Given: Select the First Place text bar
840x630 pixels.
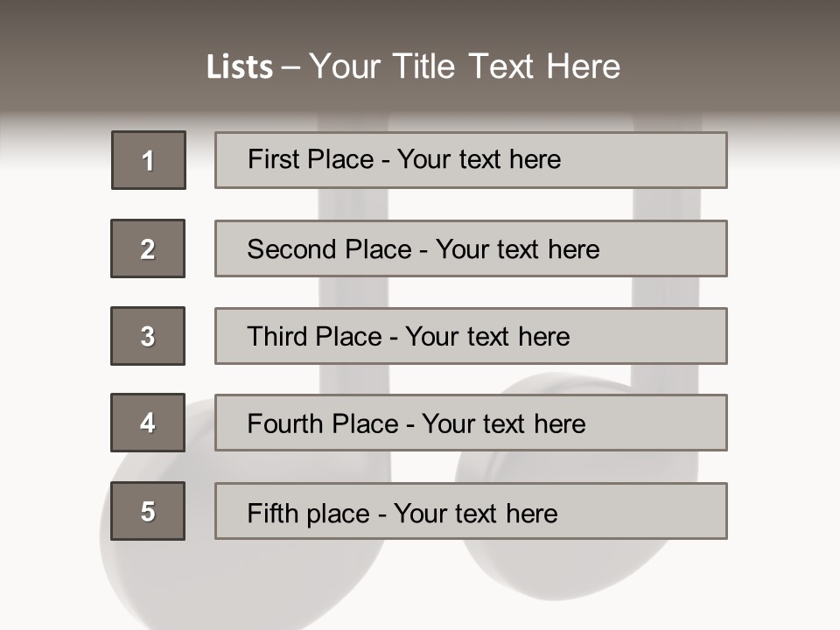Looking at the screenshot, I should coord(471,160).
